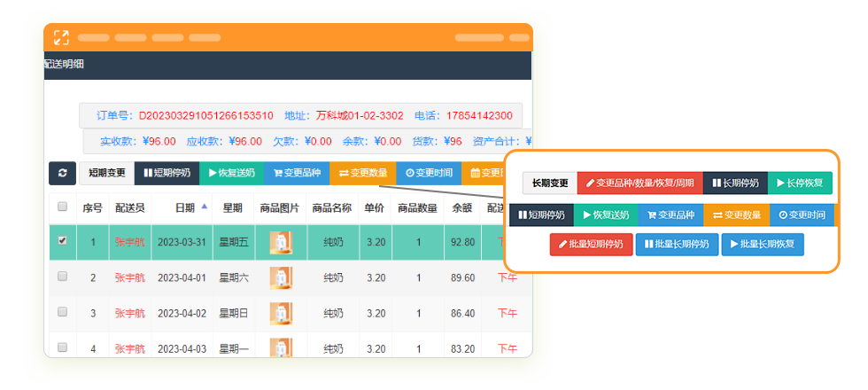Viewport: 868px width, 390px height.
Task: Toggle the select-all checkbox in table header
Action: (62, 207)
